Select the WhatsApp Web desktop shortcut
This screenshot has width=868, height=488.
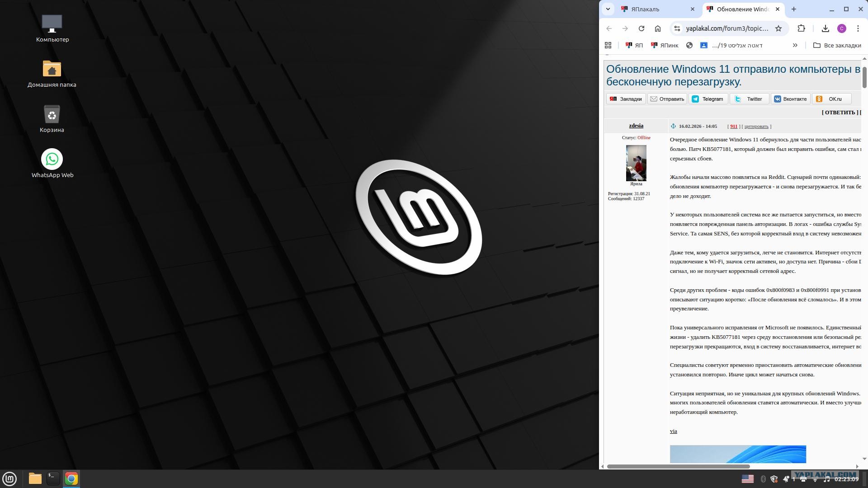[52, 164]
